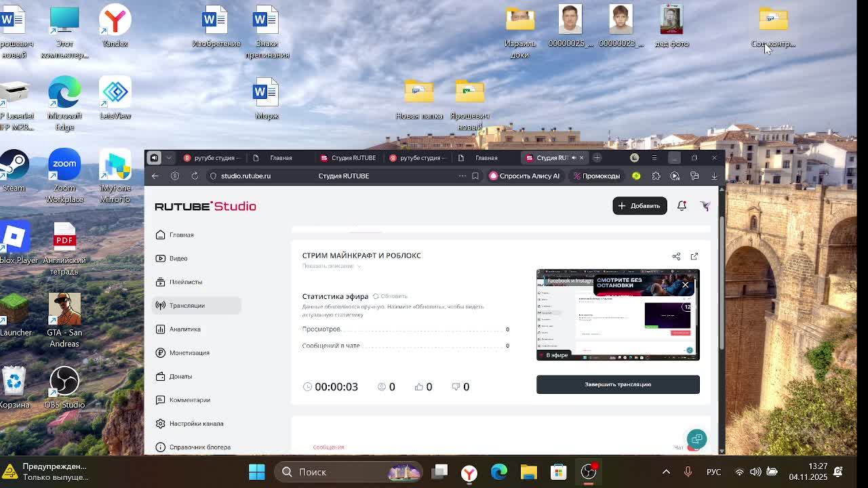Open Плейлисты in the Studio sidebar

tap(197, 282)
